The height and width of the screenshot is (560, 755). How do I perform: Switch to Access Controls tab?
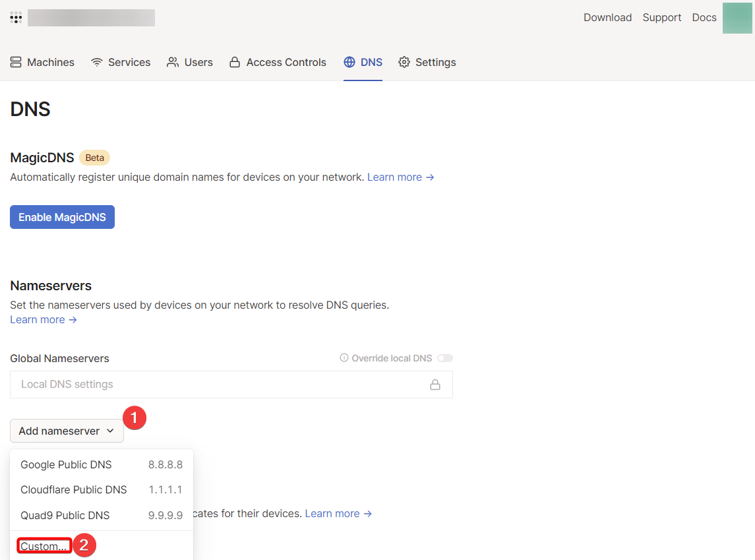click(x=278, y=62)
